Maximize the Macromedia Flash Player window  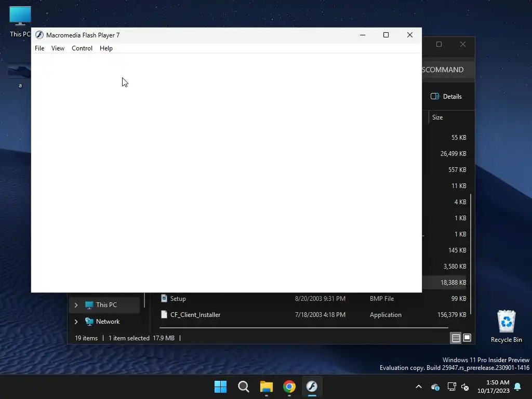[x=386, y=35]
